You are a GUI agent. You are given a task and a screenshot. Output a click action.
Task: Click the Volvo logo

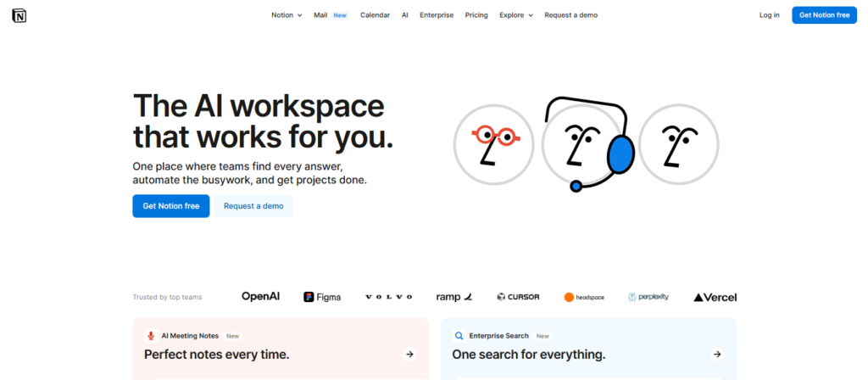point(388,298)
